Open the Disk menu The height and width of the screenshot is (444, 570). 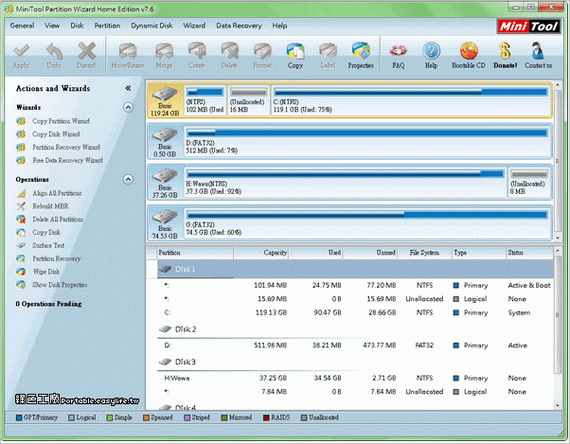[x=77, y=25]
